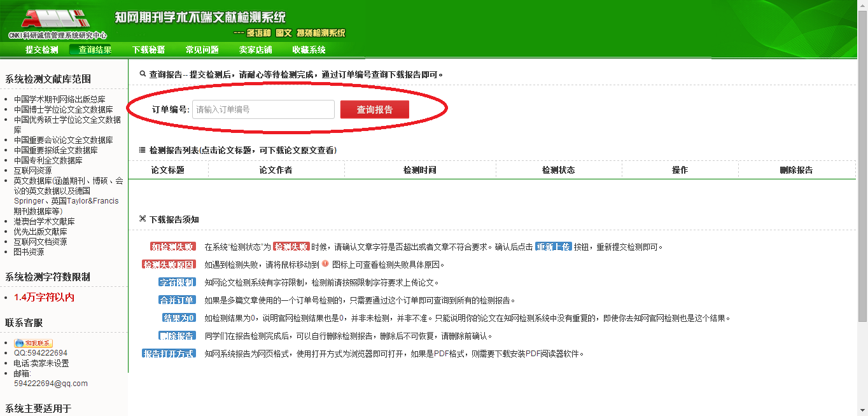Click the blue 合并订单 label

coord(177,300)
